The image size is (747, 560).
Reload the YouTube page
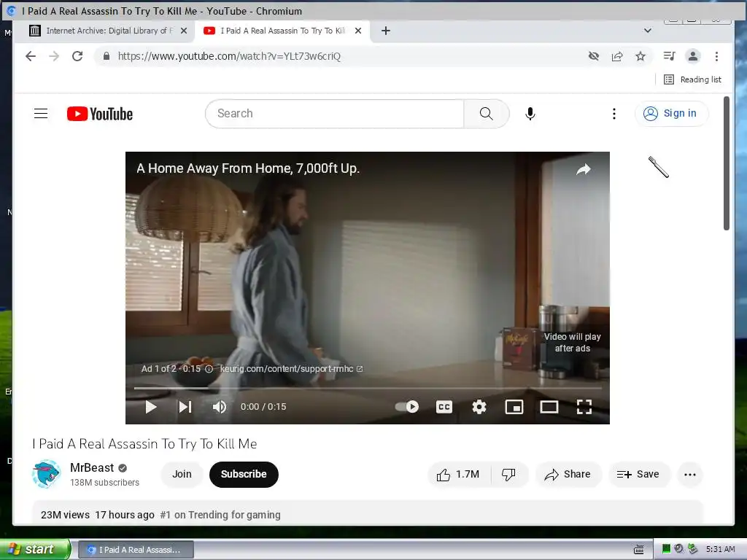[77, 56]
